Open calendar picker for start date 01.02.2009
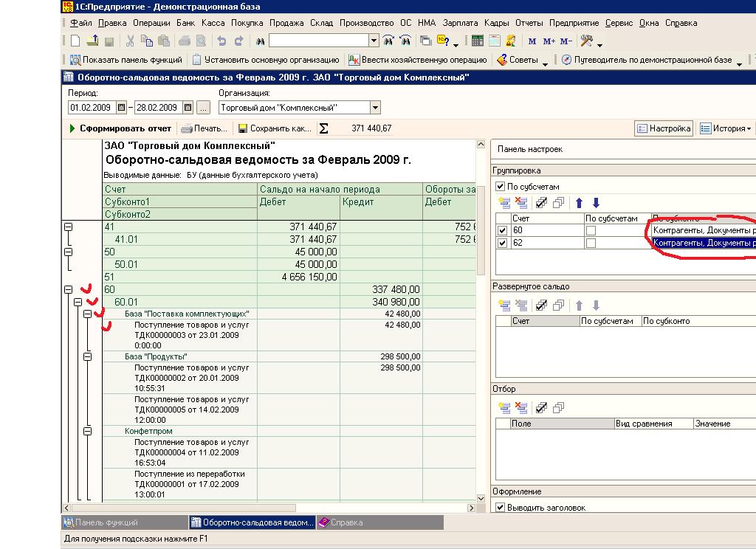 (122, 108)
